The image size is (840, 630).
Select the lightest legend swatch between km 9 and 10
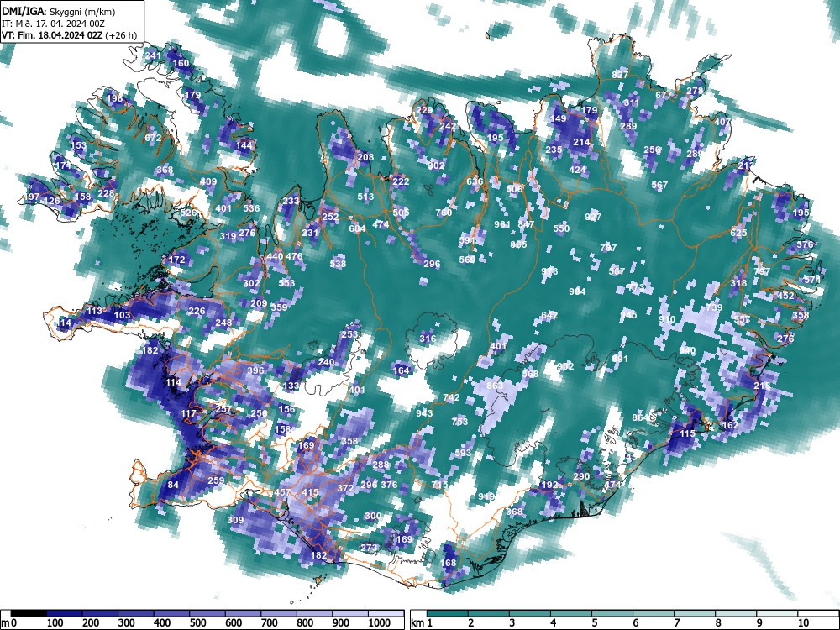(777, 613)
